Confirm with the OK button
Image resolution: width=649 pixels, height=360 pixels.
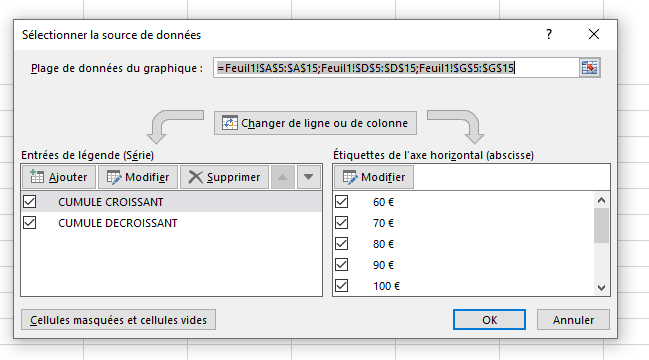489,320
